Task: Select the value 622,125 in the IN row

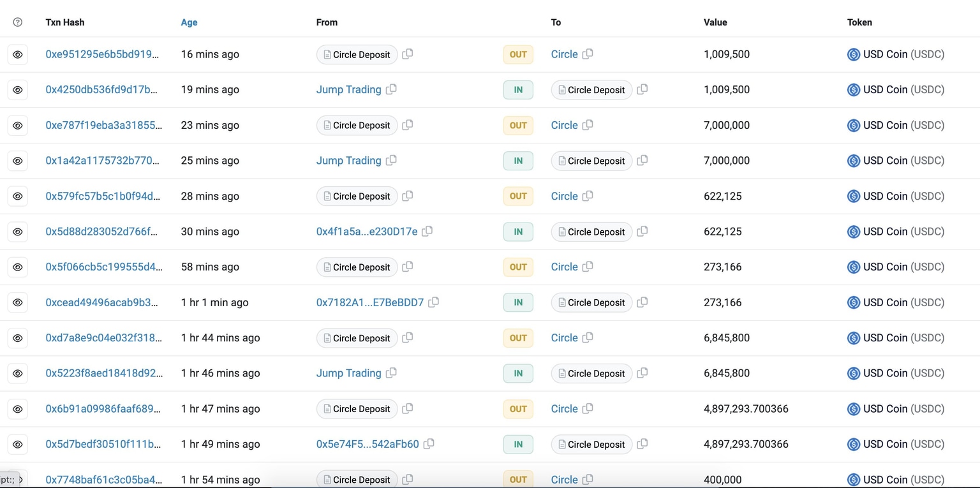Action: tap(723, 232)
